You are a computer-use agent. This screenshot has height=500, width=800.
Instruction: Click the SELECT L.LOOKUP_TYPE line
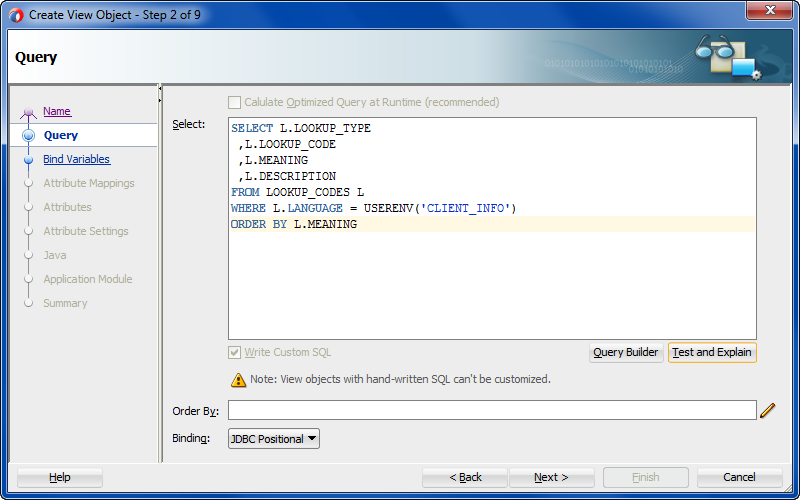301,129
